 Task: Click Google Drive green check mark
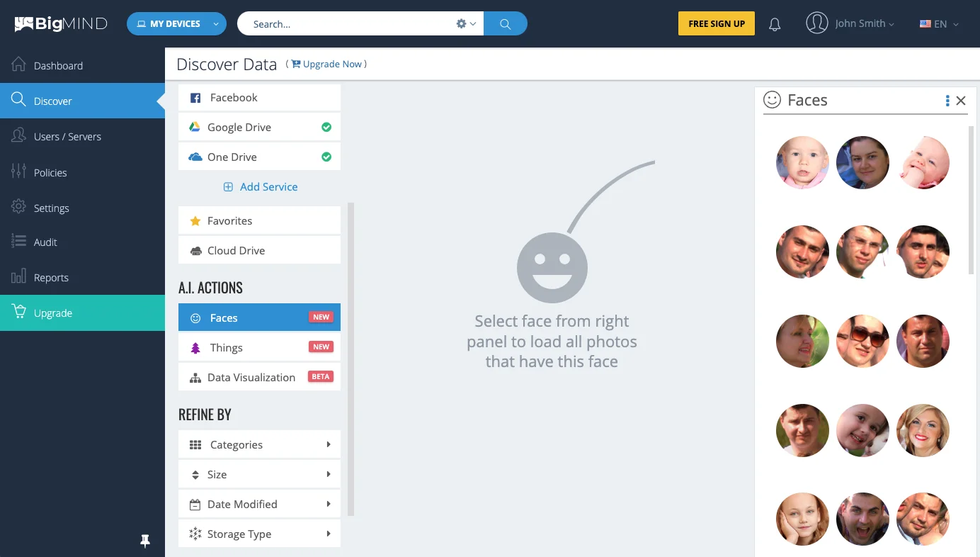[x=326, y=128]
